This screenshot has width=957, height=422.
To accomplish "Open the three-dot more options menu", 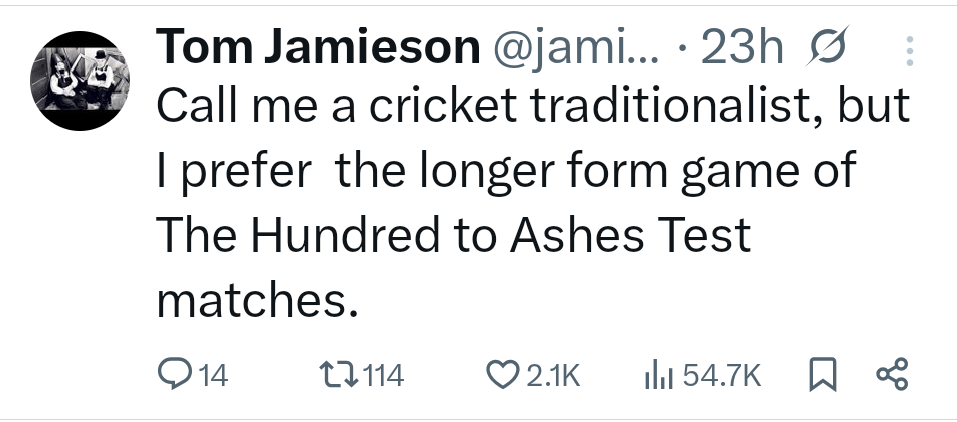I will [909, 51].
